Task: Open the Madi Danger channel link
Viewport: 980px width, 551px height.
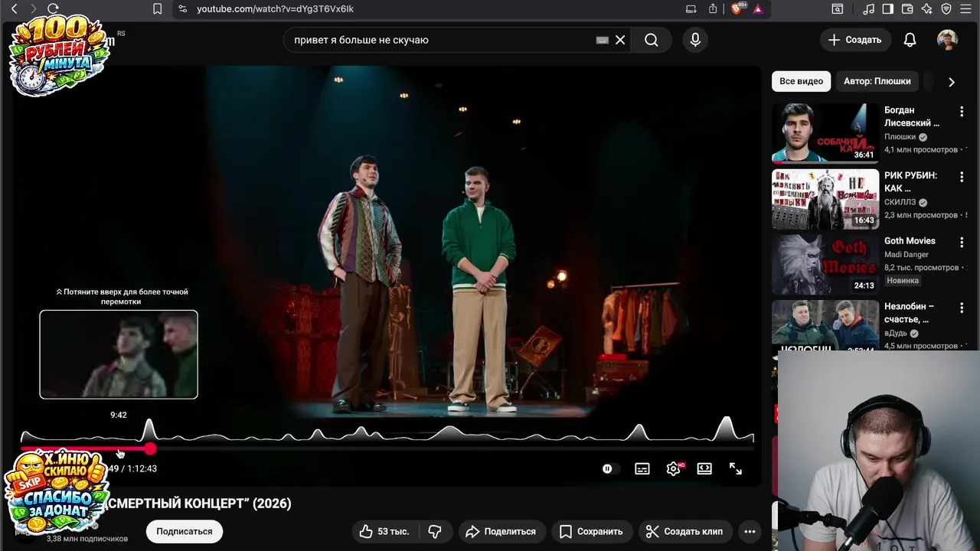Action: [x=906, y=254]
